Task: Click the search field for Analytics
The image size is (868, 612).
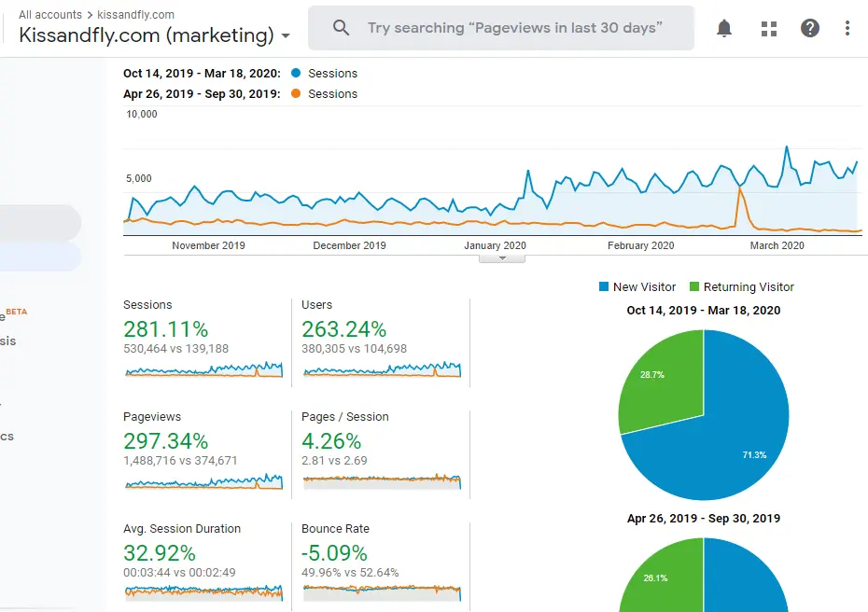Action: coord(501,28)
